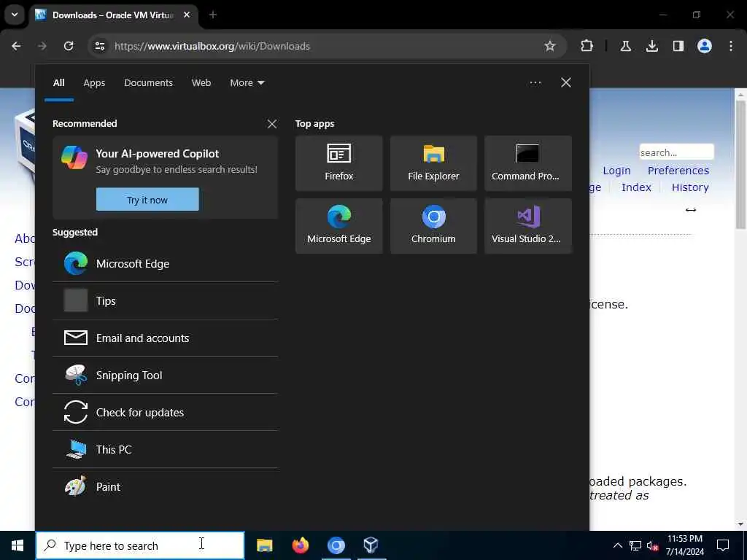Switch to the Apps search tab
Screen dimensions: 747x560
(94, 82)
